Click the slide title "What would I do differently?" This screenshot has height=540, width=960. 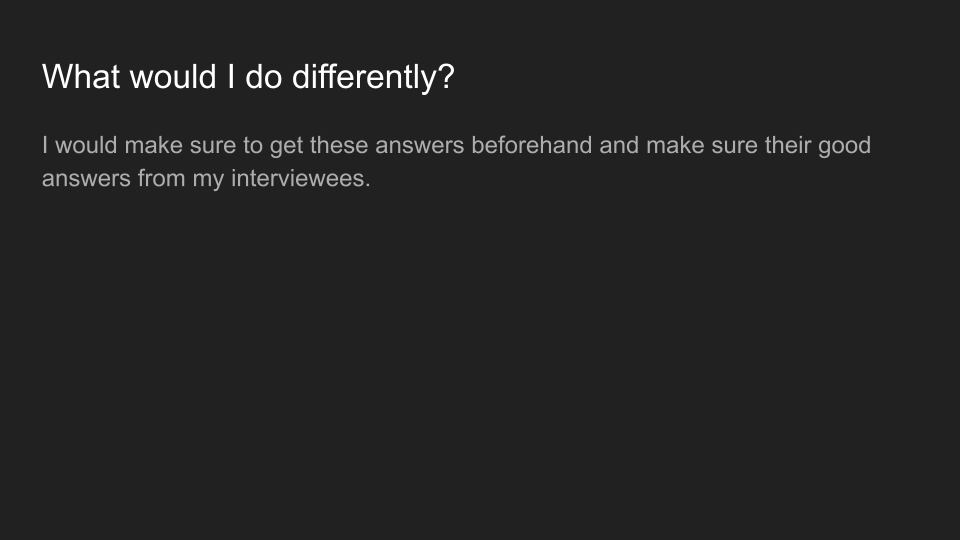click(x=248, y=77)
